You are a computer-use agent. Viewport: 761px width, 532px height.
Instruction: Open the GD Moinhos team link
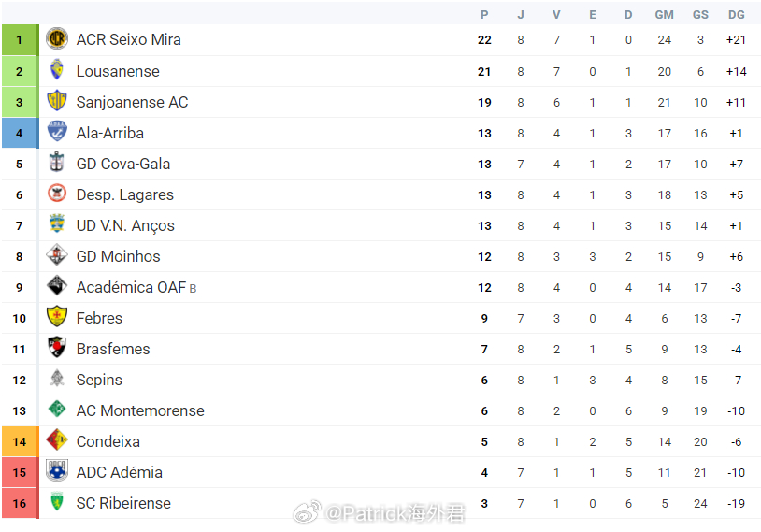[118, 256]
